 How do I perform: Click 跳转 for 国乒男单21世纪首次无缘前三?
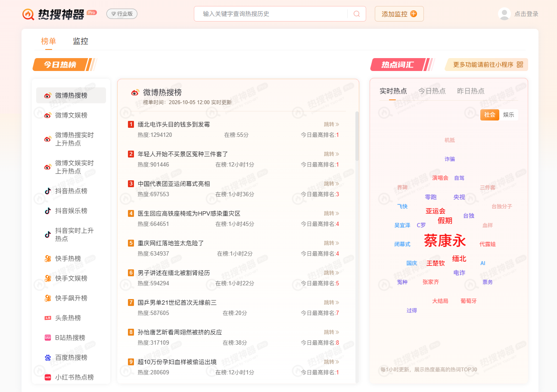(331, 302)
